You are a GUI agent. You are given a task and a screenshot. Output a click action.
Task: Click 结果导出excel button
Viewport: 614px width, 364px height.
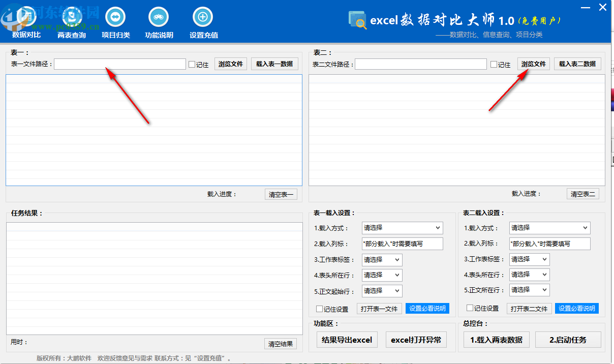click(347, 340)
